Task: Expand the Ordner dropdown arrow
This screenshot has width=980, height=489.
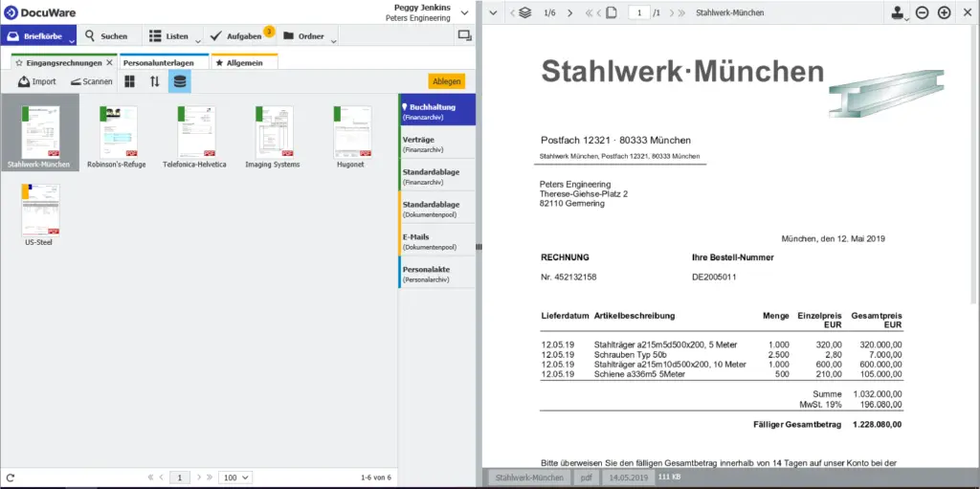Action: pos(334,41)
